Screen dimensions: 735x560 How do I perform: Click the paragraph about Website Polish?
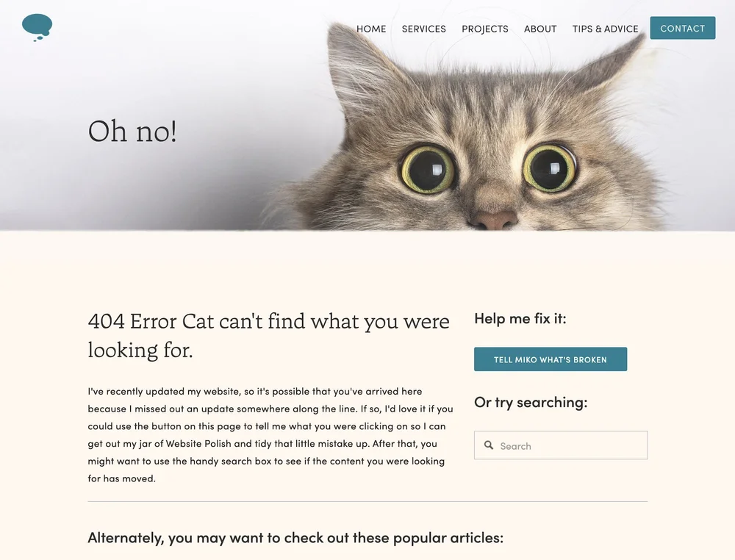coord(270,435)
